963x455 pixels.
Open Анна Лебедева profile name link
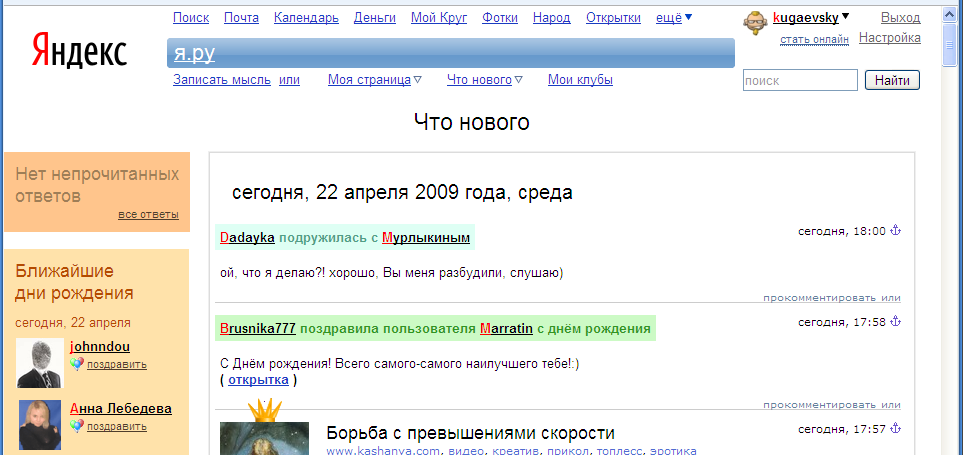point(121,409)
